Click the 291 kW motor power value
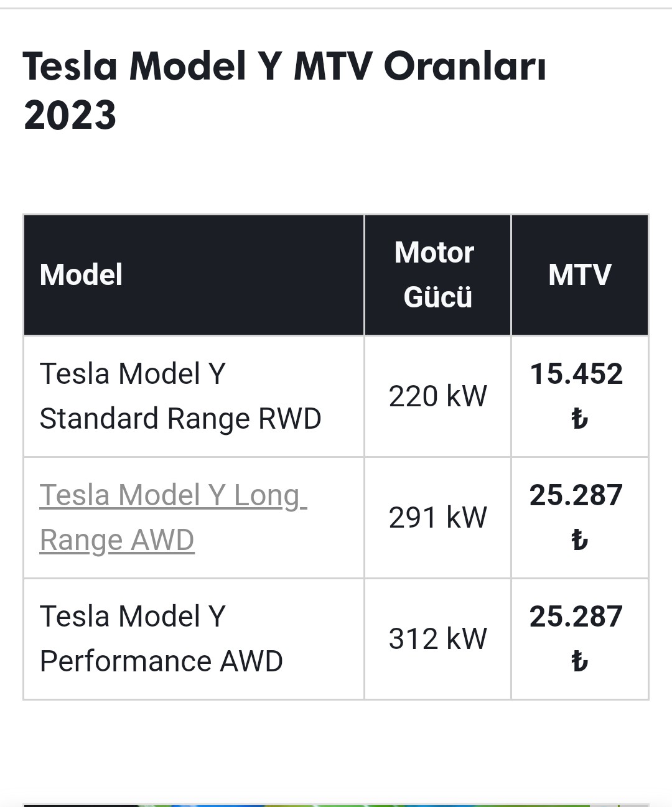The image size is (672, 807). coord(437,518)
